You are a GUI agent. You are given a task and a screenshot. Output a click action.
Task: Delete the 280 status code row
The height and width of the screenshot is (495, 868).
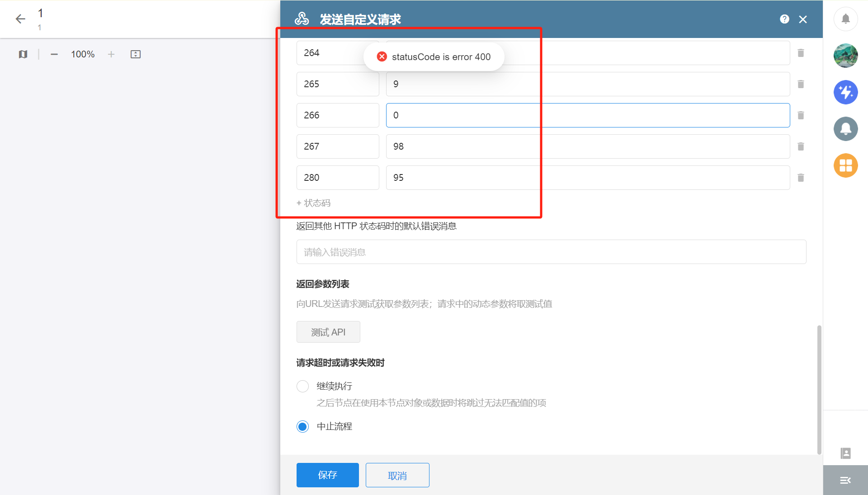[801, 178]
